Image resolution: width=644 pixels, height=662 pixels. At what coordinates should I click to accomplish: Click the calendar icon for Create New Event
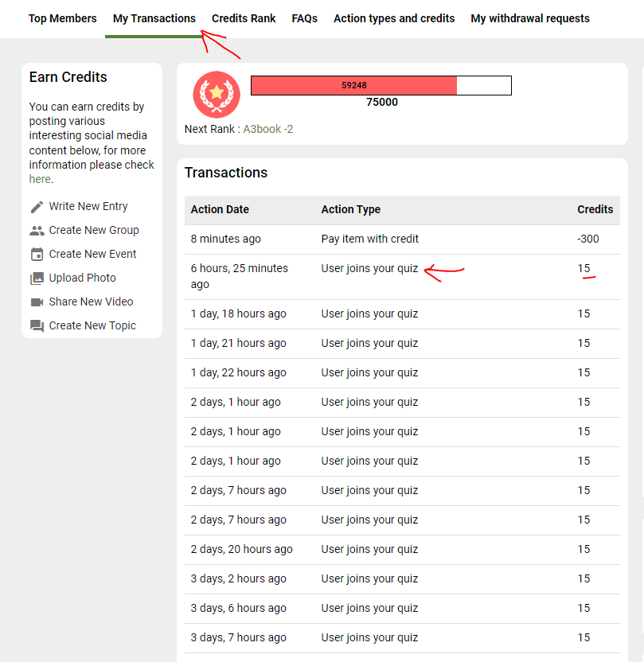click(37, 255)
